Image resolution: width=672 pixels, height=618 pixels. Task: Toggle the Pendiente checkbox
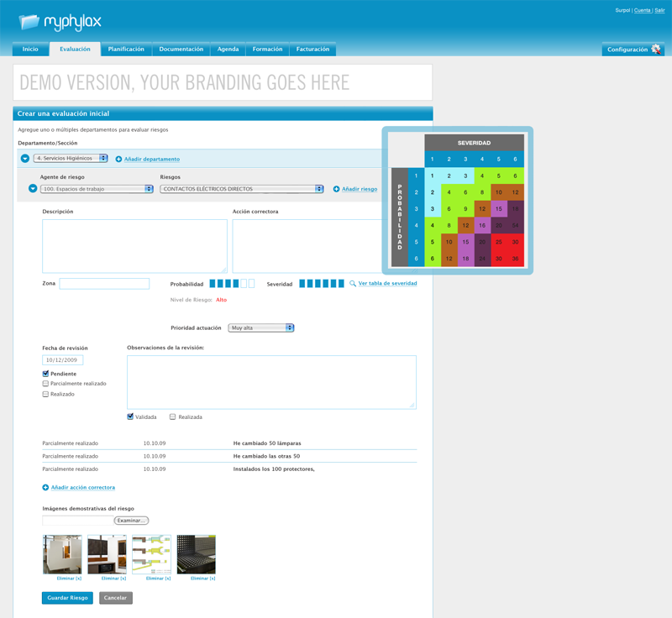[x=46, y=374]
